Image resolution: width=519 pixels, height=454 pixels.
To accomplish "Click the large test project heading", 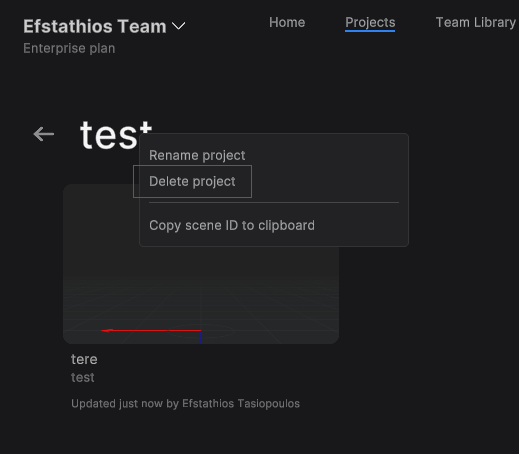I will pos(109,135).
